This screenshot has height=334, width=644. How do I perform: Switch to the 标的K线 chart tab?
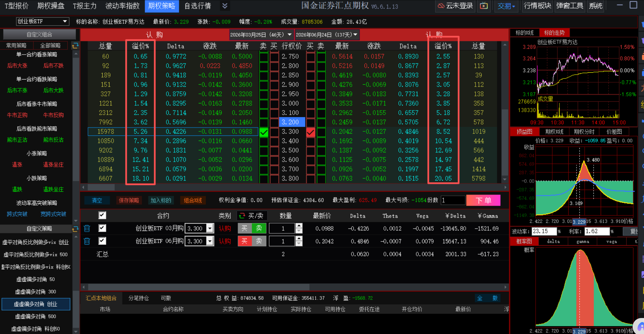pos(525,33)
